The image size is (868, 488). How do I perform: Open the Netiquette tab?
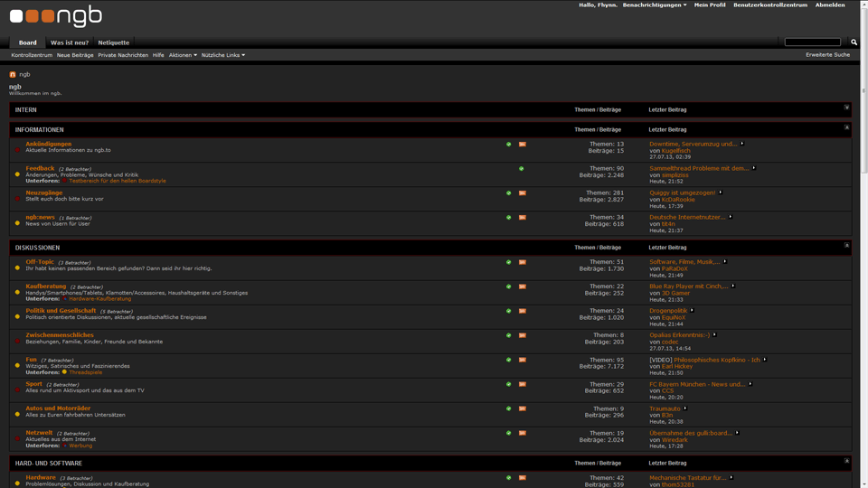[x=113, y=42]
